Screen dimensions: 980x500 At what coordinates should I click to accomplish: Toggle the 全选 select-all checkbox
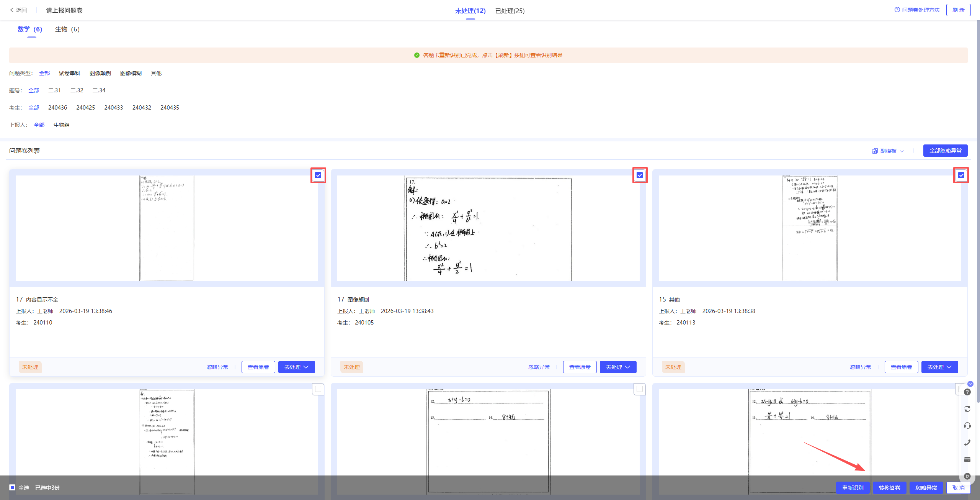12,487
